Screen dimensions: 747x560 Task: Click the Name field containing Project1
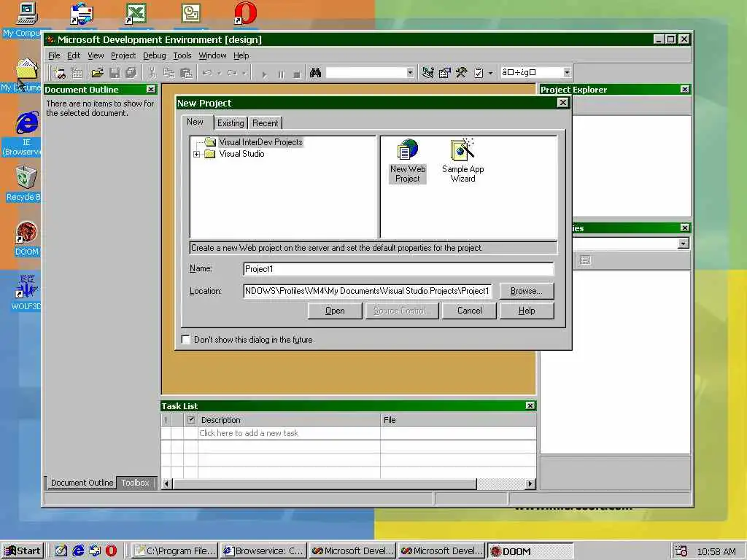tap(398, 269)
